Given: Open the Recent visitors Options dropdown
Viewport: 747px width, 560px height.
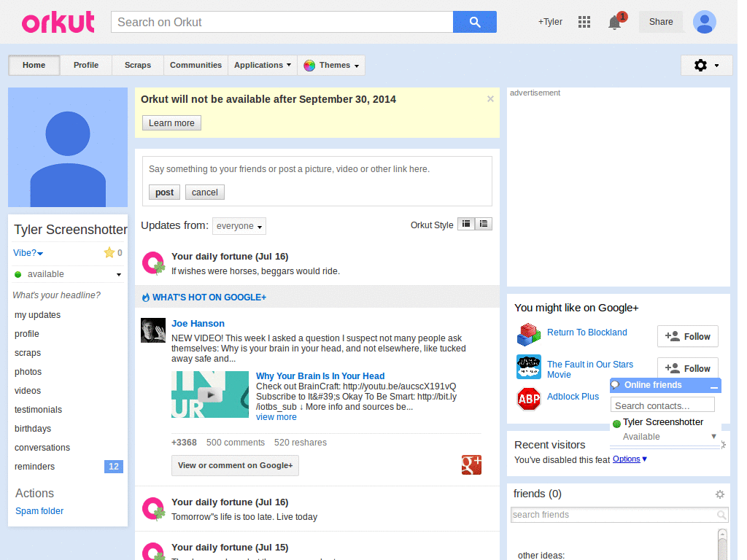Looking at the screenshot, I should (x=630, y=459).
